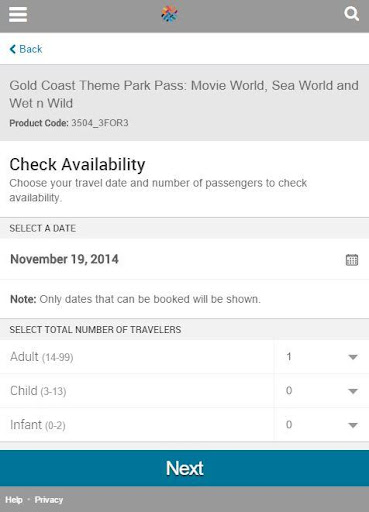This screenshot has width=369, height=512.
Task: Click the back chevron arrow
Action: tap(13, 49)
